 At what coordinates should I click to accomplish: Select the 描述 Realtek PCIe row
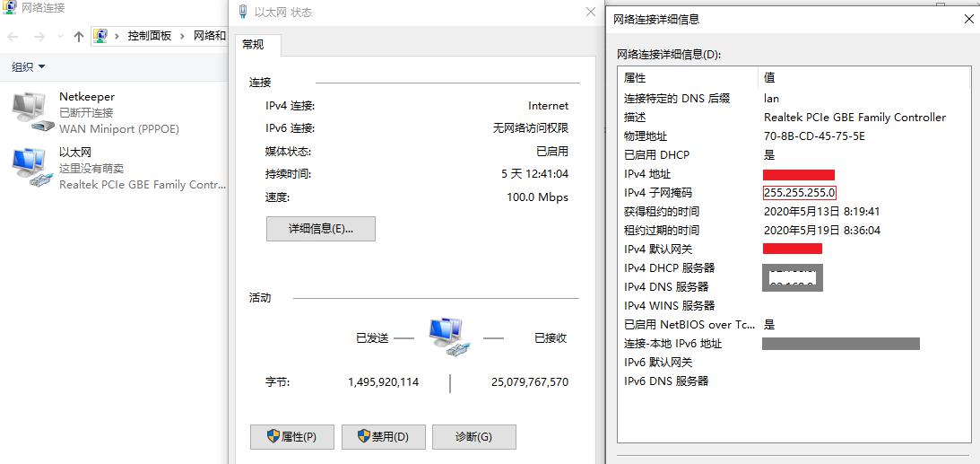point(794,117)
